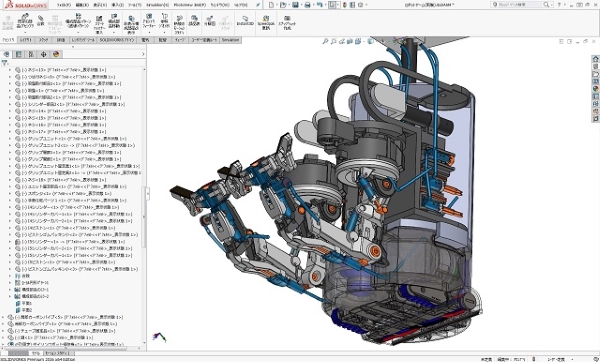600x362 pixels.
Task: Open the Simulation menu in menu bar
Action: click(158, 5)
